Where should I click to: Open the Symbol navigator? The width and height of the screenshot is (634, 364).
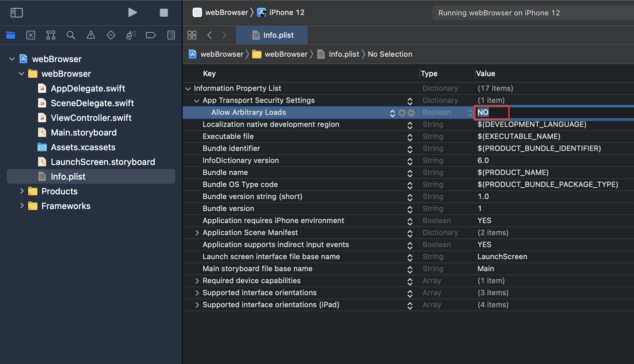pos(51,35)
